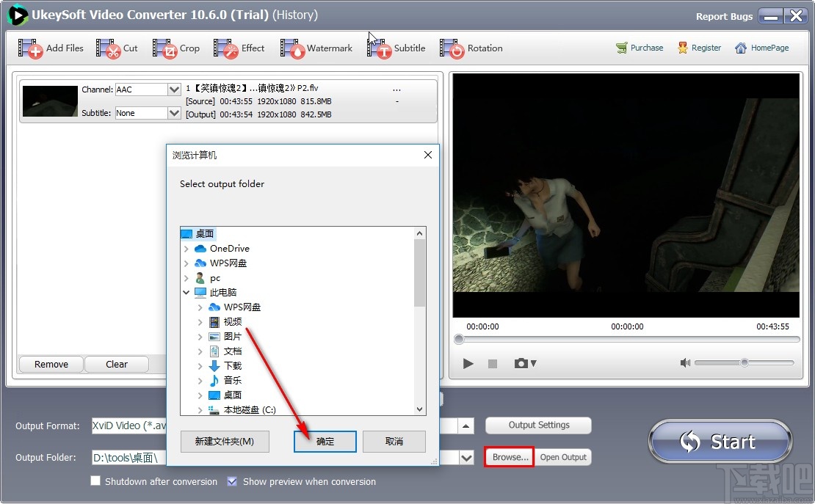Open the snapshot dropdown arrow
This screenshot has width=815, height=504.
point(533,364)
